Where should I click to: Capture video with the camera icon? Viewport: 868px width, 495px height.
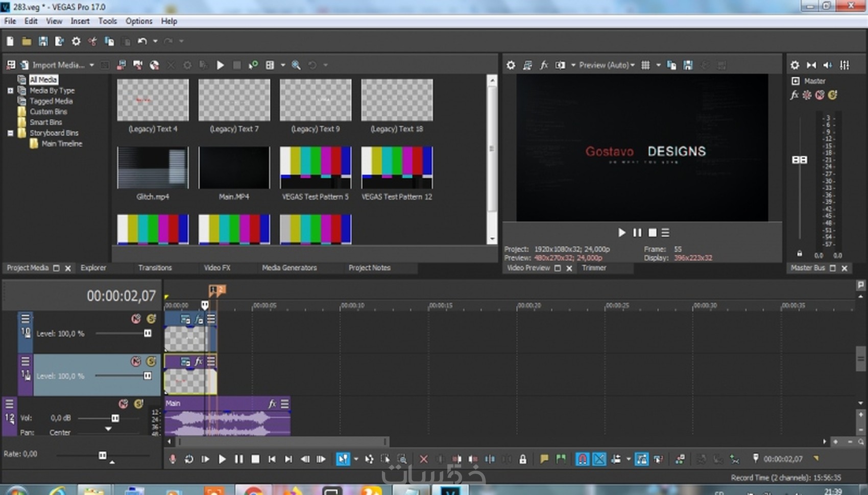(x=138, y=65)
